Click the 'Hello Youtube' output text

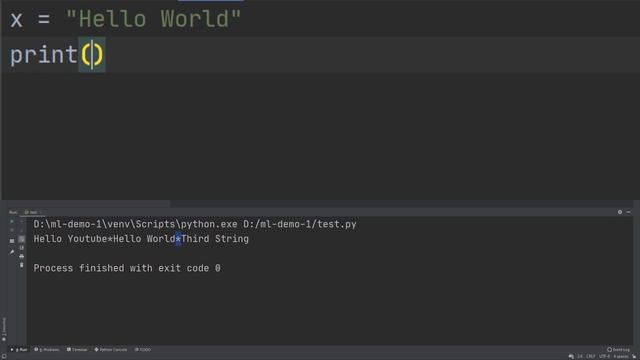click(x=70, y=239)
